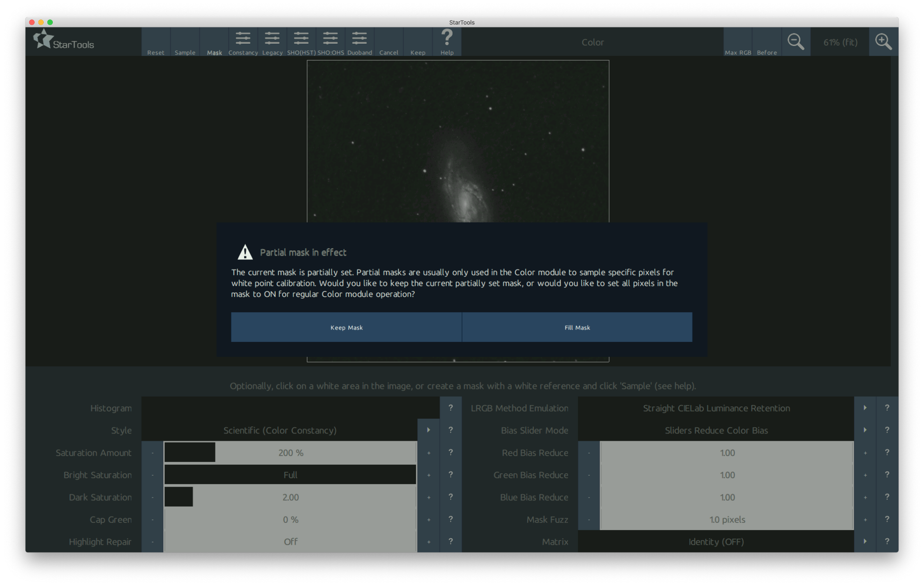
Task: Click the empty Histogram display
Action: click(x=291, y=408)
